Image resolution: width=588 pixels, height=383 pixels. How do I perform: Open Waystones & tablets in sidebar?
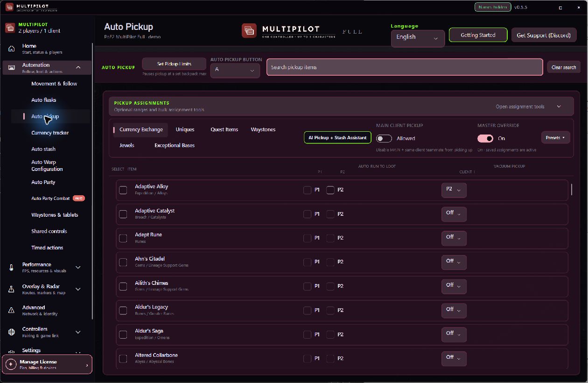point(55,215)
